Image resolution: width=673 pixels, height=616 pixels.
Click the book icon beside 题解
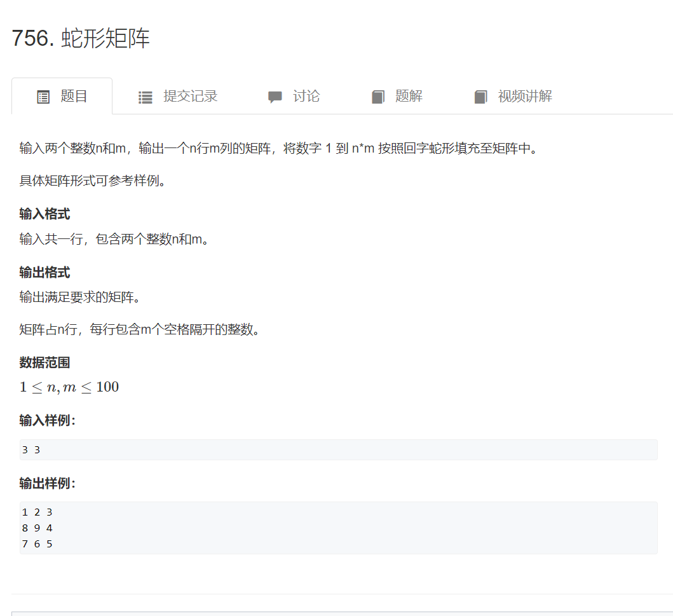tap(378, 96)
